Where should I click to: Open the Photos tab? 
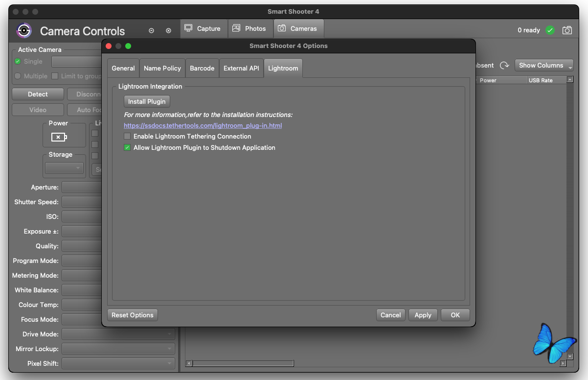(249, 28)
